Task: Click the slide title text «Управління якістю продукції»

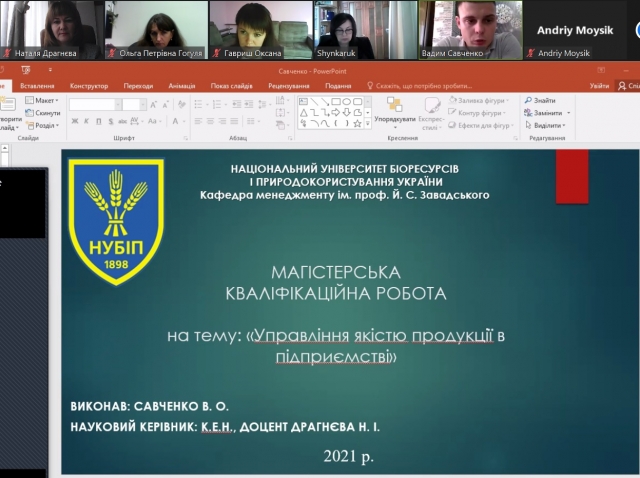Action: point(373,336)
